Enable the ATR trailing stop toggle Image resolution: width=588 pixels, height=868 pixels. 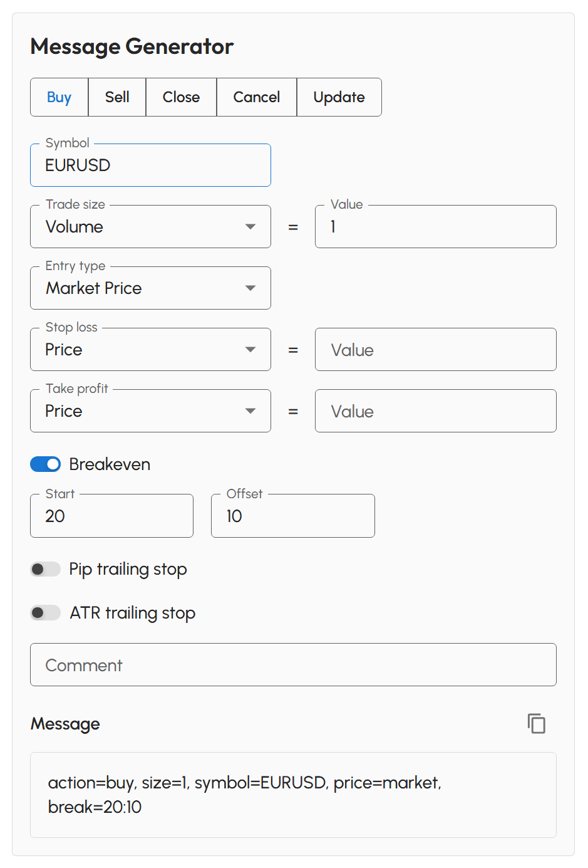[x=44, y=612]
